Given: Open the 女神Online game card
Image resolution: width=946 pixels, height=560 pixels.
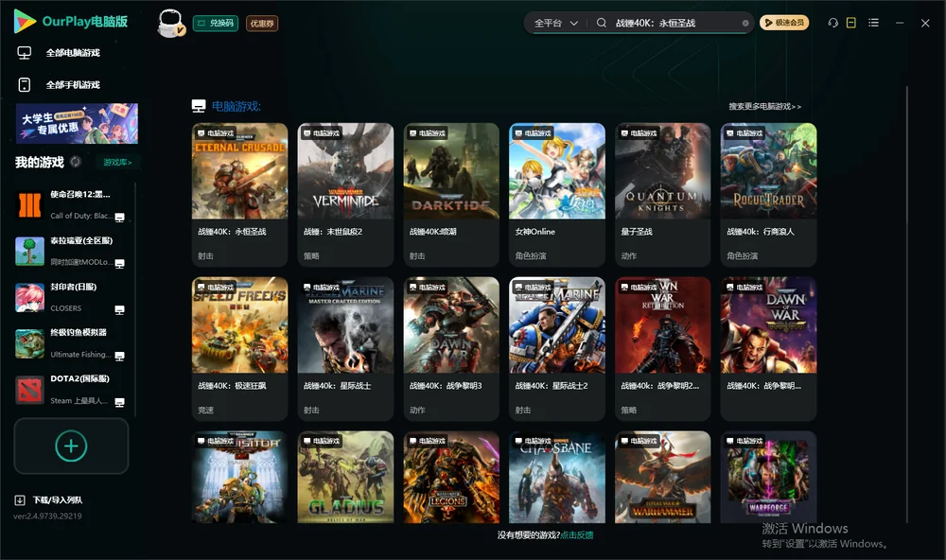Looking at the screenshot, I should (557, 194).
